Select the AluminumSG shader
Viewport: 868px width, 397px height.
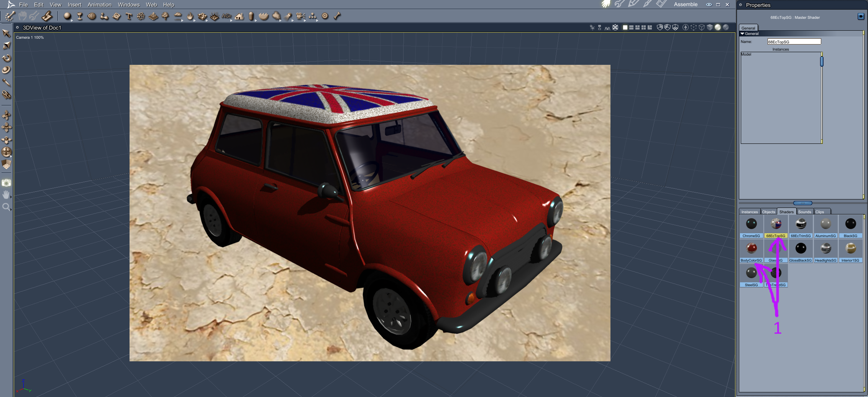tap(825, 227)
